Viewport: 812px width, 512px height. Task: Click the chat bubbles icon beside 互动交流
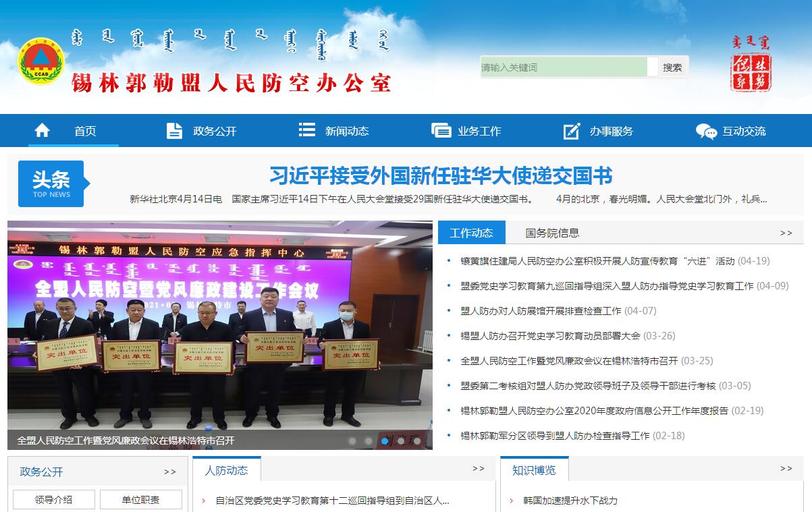pos(706,131)
